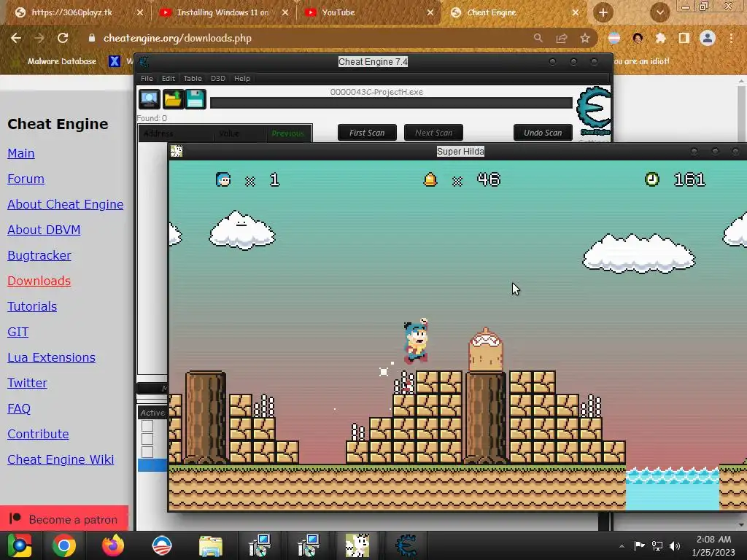The width and height of the screenshot is (747, 560).
Task: Click the First Scan button
Action: click(x=367, y=133)
